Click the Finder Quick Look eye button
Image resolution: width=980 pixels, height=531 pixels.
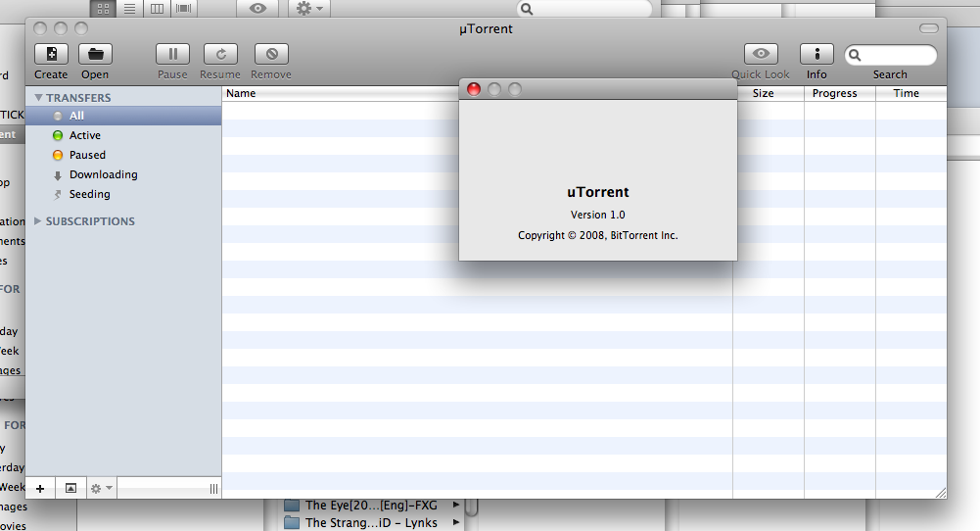pos(257,9)
